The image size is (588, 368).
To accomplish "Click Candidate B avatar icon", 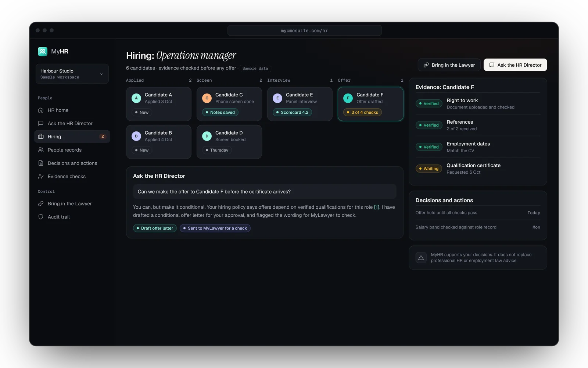I will tap(136, 136).
